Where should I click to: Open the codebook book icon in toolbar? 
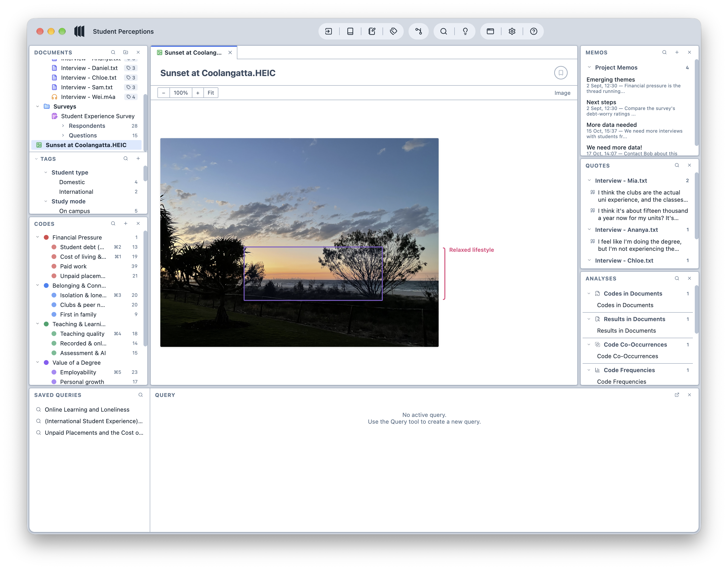click(350, 31)
